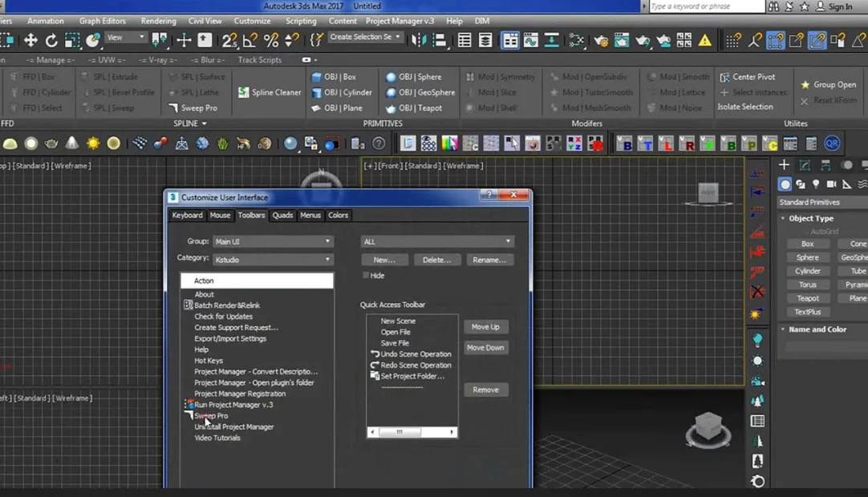Viewport: 868px width, 497px height.
Task: Switch to the Colors tab
Action: pyautogui.click(x=338, y=216)
